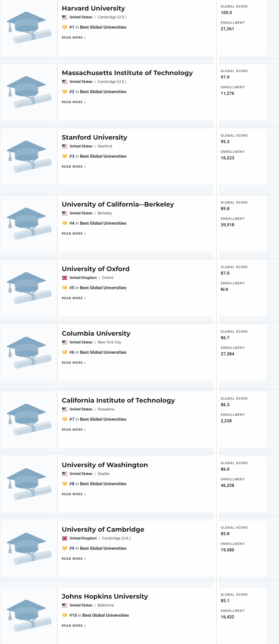
Task: Open the University of Washington title link
Action: (105, 465)
